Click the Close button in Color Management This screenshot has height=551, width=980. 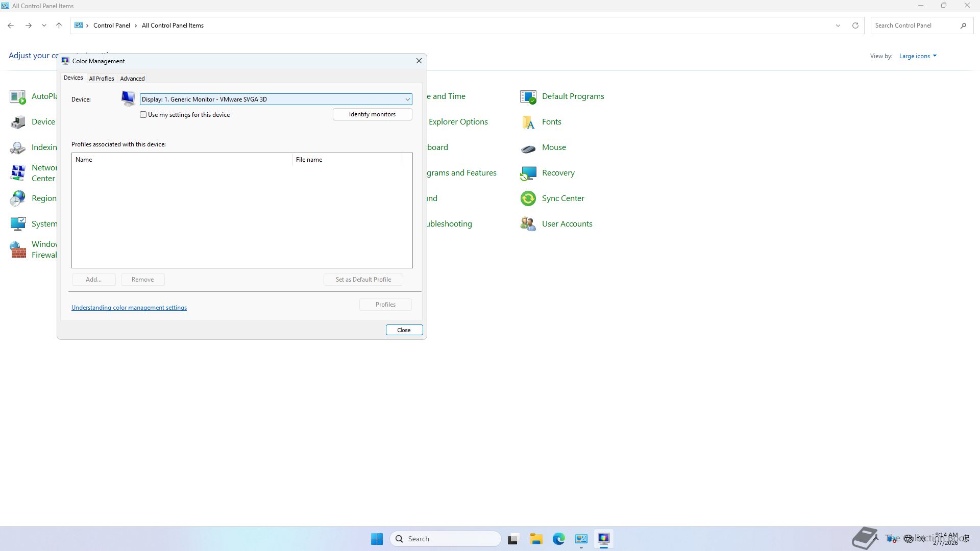(404, 330)
